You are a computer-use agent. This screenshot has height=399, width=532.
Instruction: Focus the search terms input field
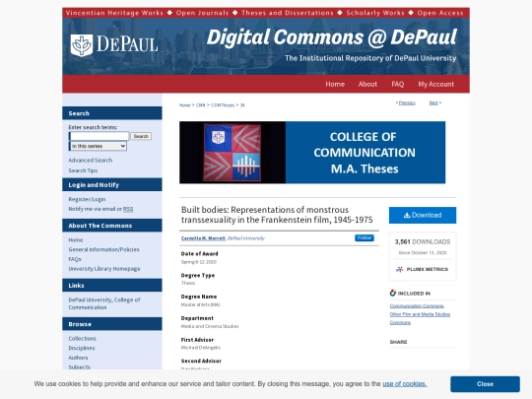[100, 136]
